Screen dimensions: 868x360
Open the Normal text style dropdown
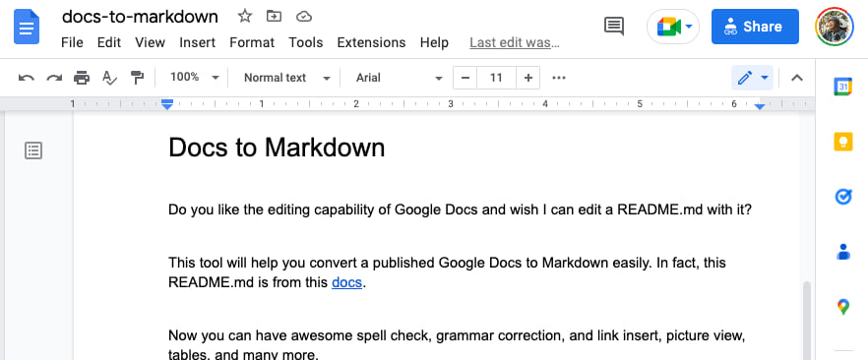[x=287, y=78]
